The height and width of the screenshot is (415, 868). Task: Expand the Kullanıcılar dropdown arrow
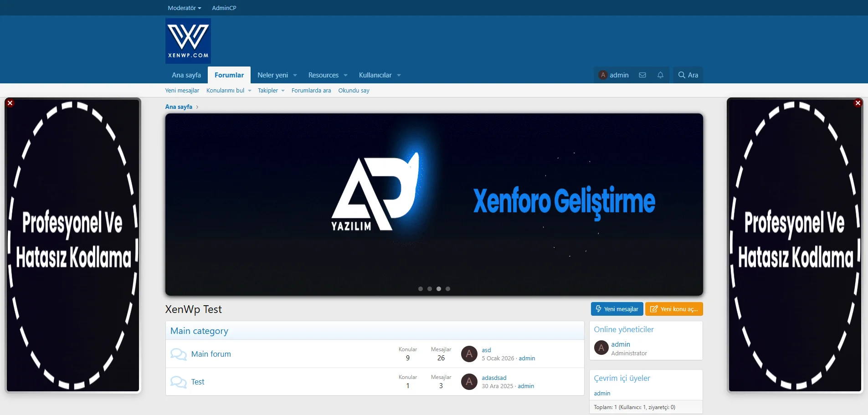click(399, 75)
